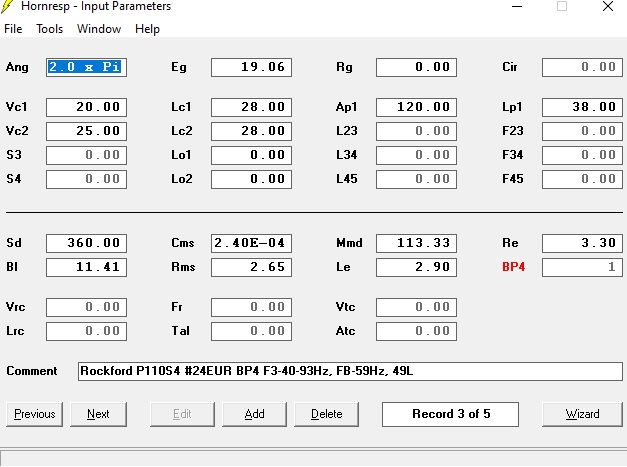Screen dimensions: 627x467
Task: Click the L45 input field
Action: point(416,179)
